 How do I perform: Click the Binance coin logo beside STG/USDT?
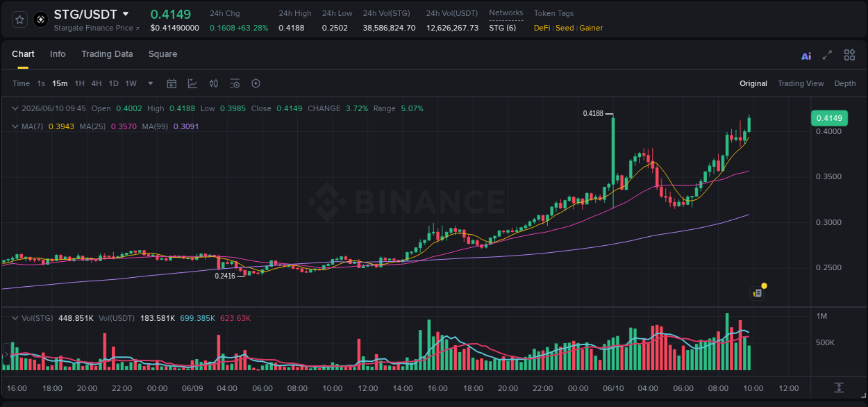[41, 19]
